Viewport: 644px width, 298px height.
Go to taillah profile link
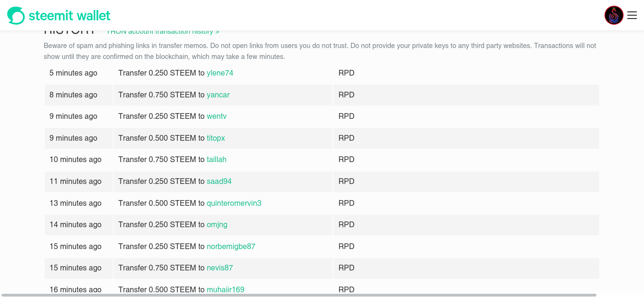216,160
